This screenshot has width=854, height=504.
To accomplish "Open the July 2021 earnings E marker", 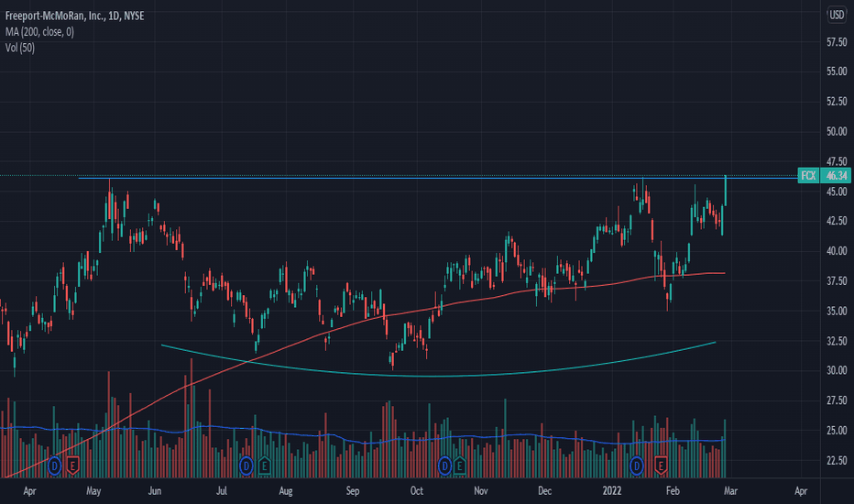I will tap(264, 466).
